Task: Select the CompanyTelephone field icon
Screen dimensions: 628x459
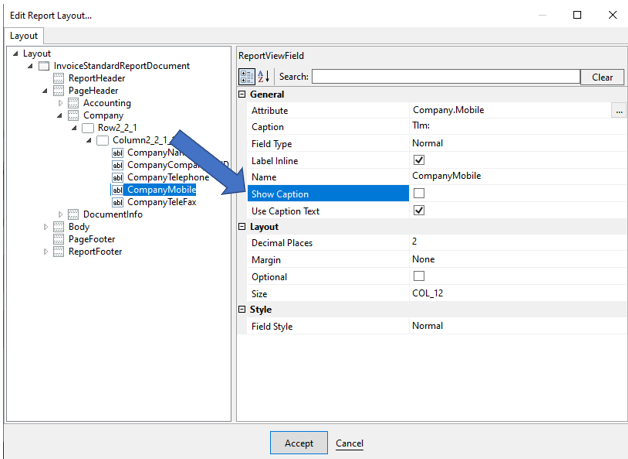Action: pyautogui.click(x=117, y=177)
